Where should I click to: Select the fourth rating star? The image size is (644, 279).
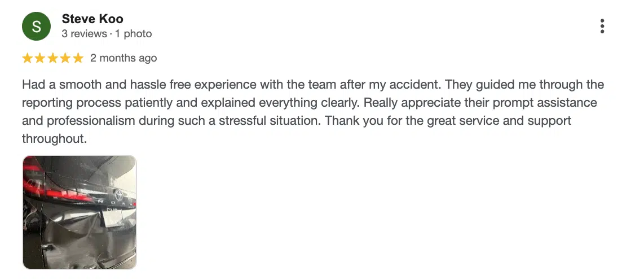point(65,58)
